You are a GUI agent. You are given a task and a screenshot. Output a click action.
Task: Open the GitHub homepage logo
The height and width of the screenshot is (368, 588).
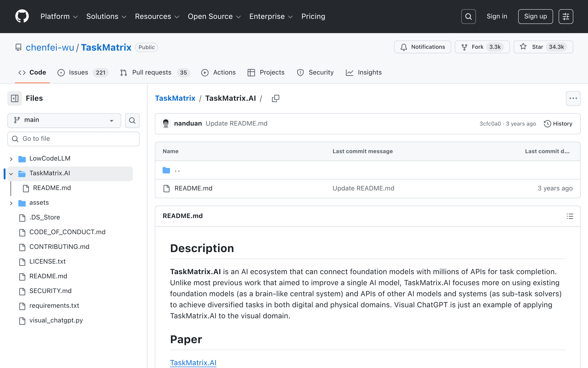[22, 16]
